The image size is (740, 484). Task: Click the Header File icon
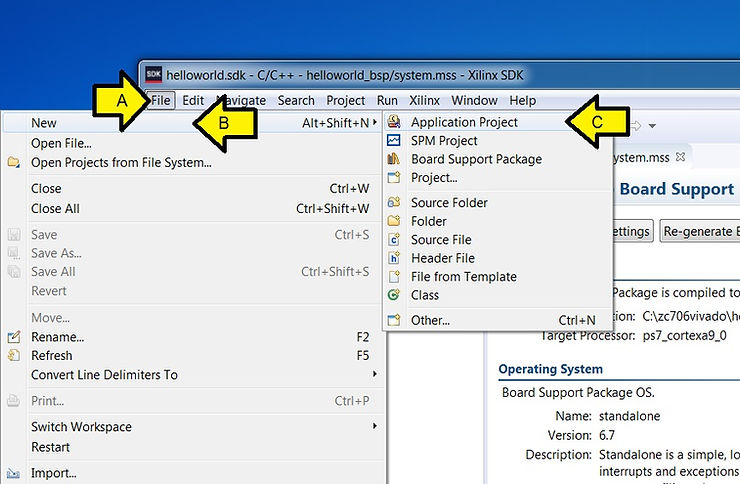[x=393, y=258]
